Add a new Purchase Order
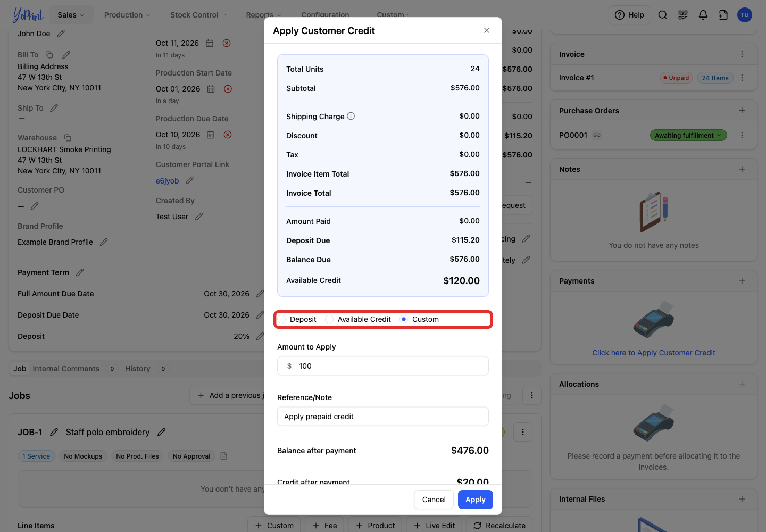This screenshot has width=766, height=532. coord(742,111)
